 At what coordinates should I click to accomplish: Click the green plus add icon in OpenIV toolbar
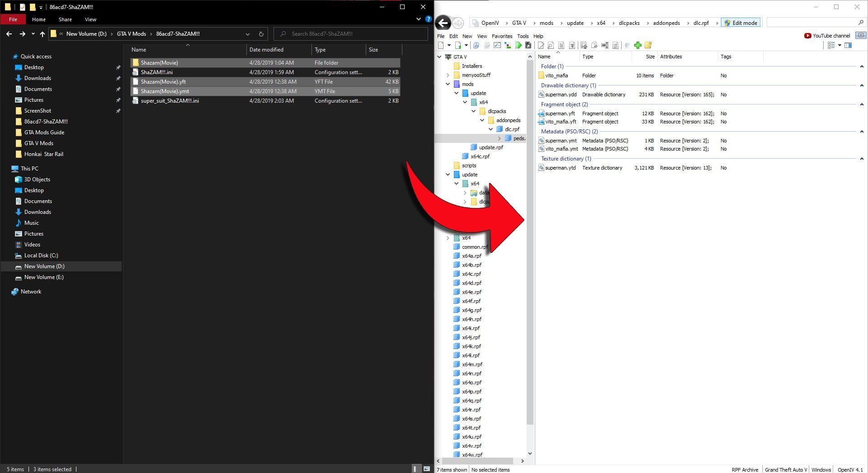[637, 45]
